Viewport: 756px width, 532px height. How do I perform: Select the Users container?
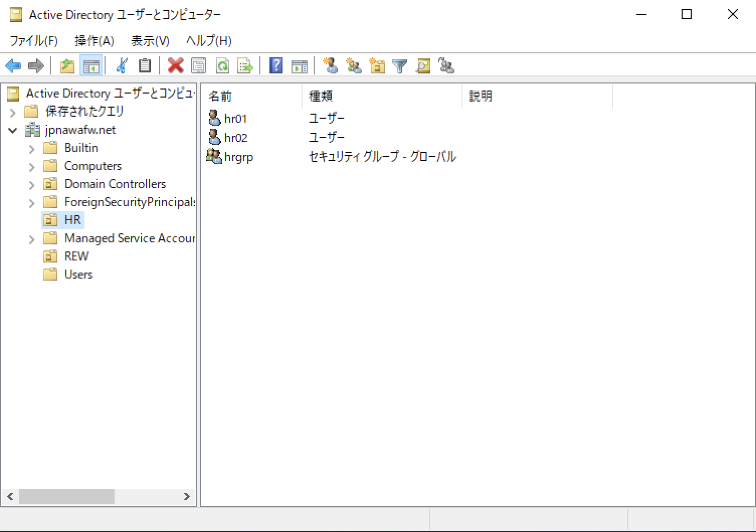pyautogui.click(x=78, y=275)
